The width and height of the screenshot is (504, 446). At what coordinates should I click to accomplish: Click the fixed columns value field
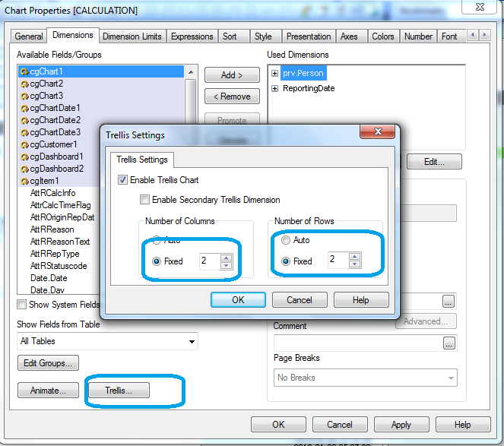pyautogui.click(x=210, y=261)
